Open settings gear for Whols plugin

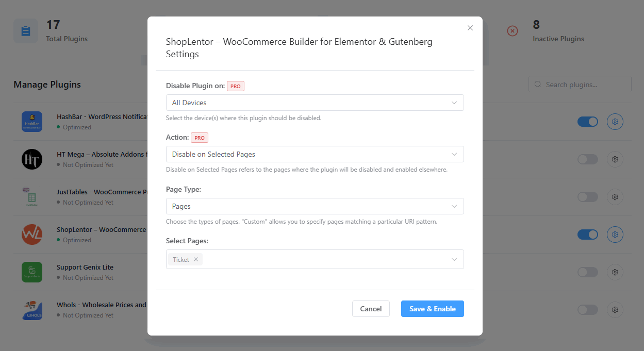point(615,310)
